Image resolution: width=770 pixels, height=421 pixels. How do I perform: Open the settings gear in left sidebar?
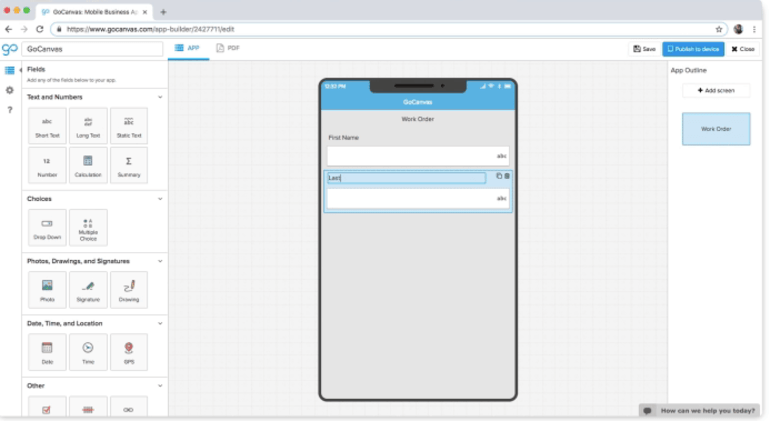pos(10,90)
